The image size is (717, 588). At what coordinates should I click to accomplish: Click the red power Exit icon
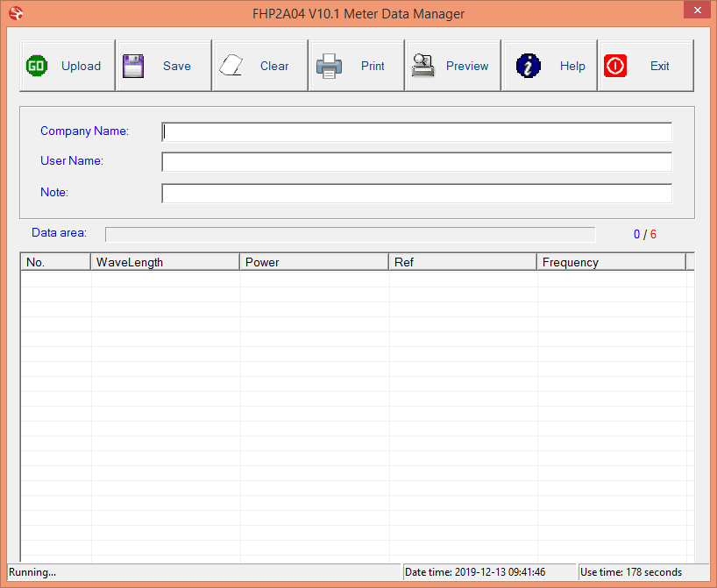tap(615, 66)
